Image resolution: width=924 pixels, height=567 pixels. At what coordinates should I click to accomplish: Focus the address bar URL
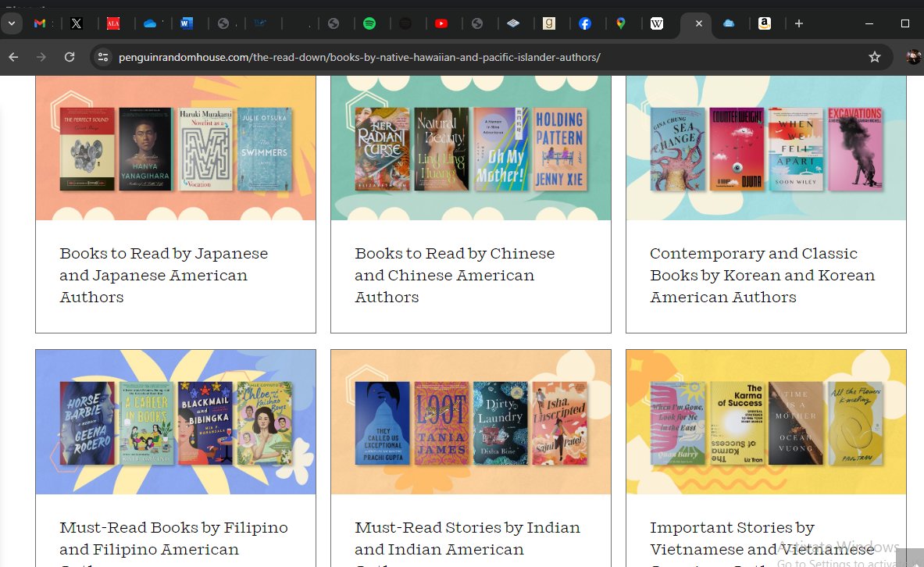click(359, 57)
